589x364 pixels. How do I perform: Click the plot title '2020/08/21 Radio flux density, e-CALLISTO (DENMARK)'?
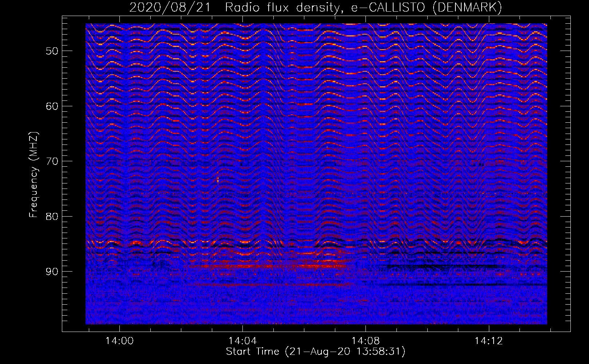click(316, 7)
